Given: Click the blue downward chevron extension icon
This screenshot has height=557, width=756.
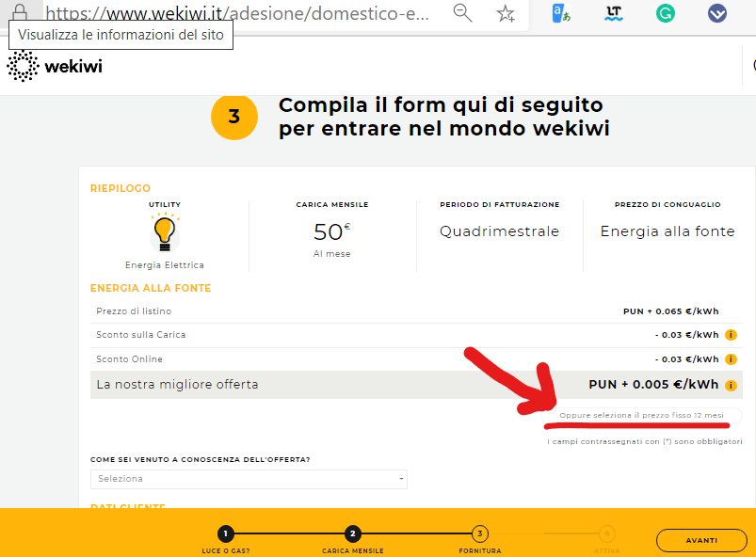Looking at the screenshot, I should pyautogui.click(x=717, y=13).
